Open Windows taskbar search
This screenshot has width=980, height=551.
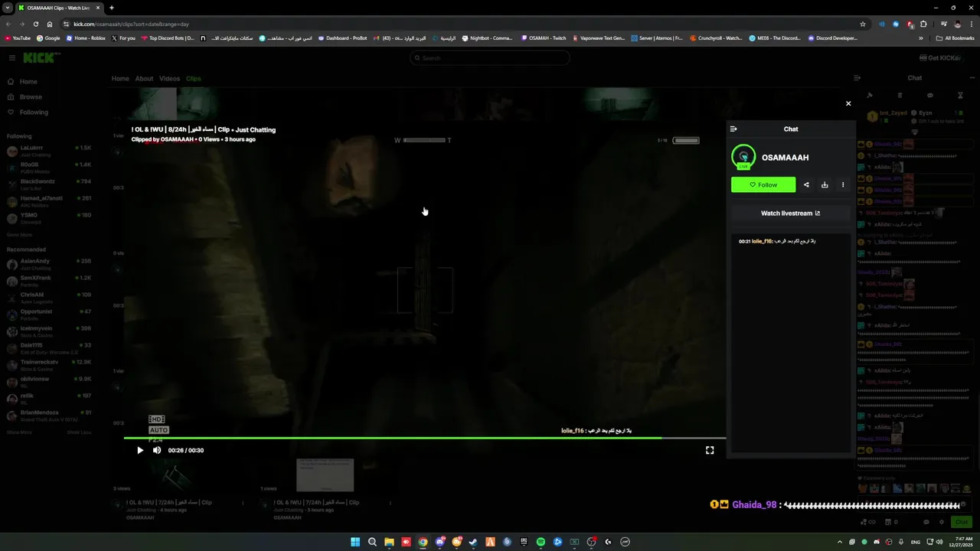click(372, 542)
